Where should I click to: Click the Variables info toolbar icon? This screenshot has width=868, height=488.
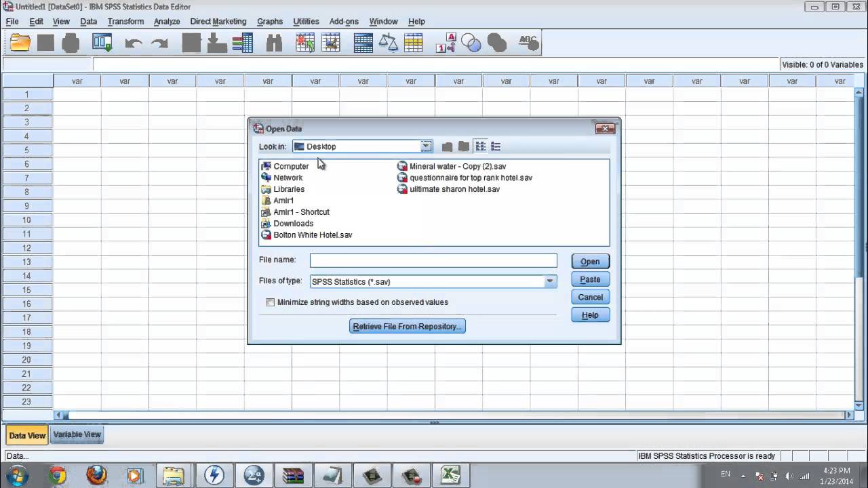242,43
